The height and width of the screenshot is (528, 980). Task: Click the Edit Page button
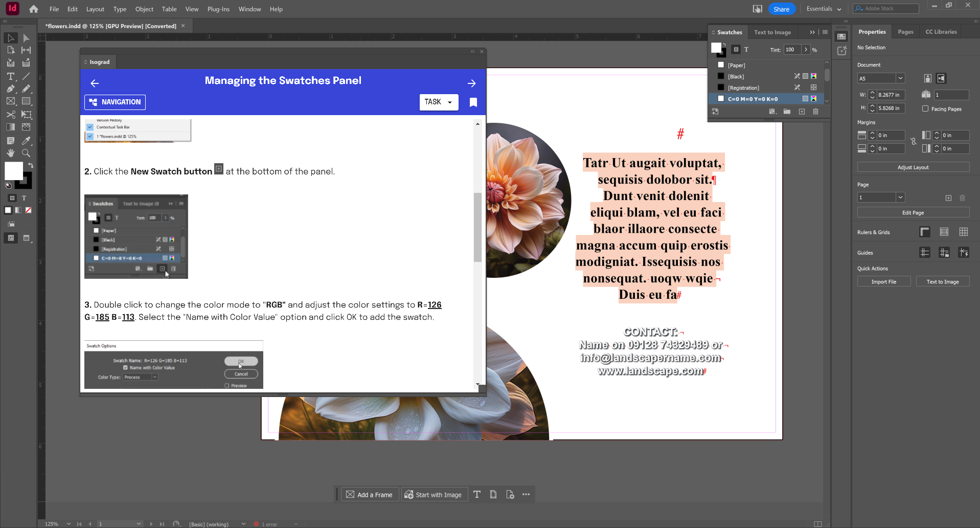[913, 213]
